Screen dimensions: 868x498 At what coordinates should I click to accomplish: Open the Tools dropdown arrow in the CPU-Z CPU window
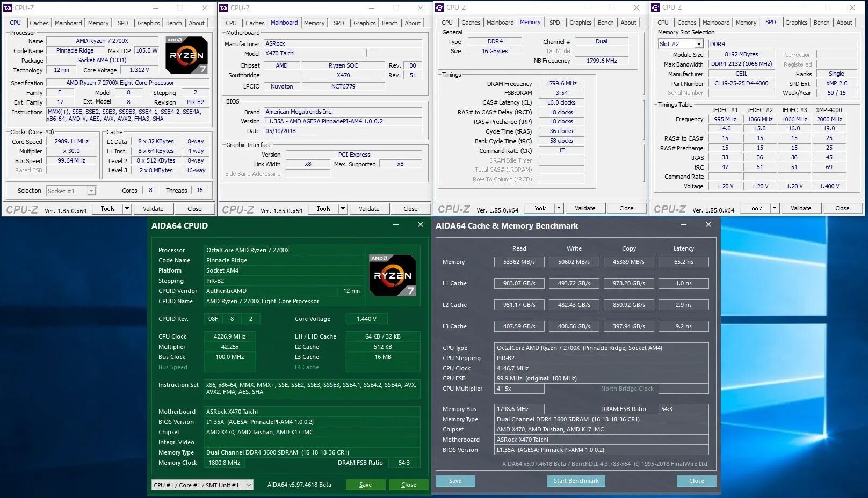point(127,209)
